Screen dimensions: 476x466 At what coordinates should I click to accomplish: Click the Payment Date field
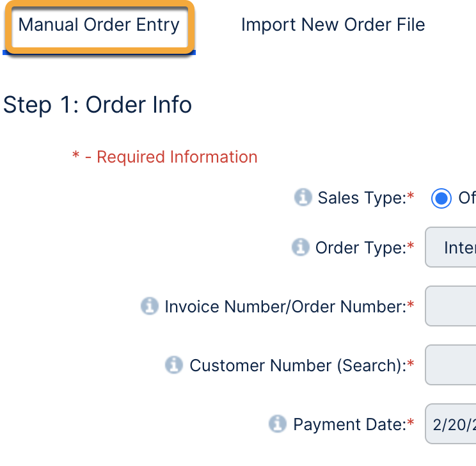coord(450,424)
